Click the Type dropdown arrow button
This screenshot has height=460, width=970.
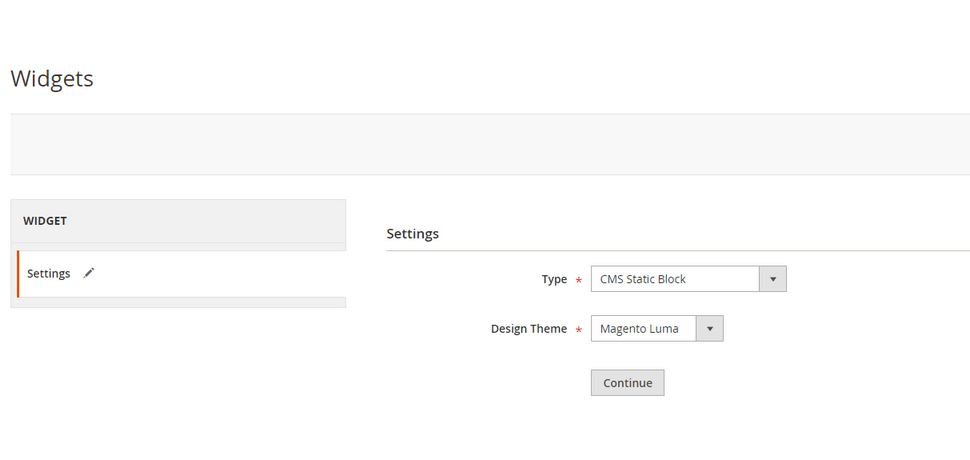point(773,279)
